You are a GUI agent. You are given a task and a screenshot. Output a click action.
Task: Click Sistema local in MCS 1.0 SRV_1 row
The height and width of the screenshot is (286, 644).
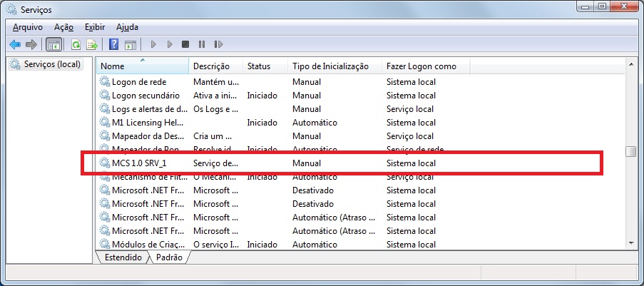pos(411,163)
